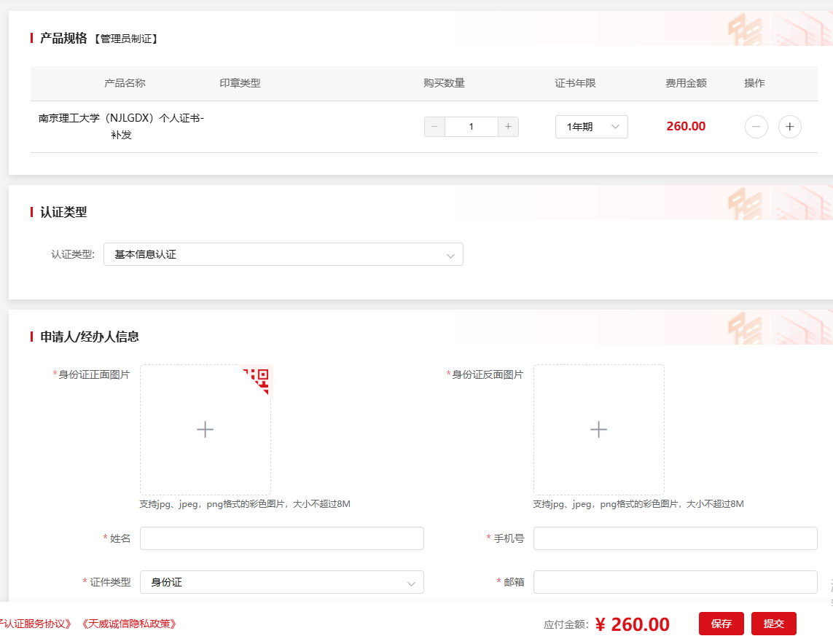Open the 1年期 certificate term dropdown
The height and width of the screenshot is (644, 833).
tap(591, 127)
